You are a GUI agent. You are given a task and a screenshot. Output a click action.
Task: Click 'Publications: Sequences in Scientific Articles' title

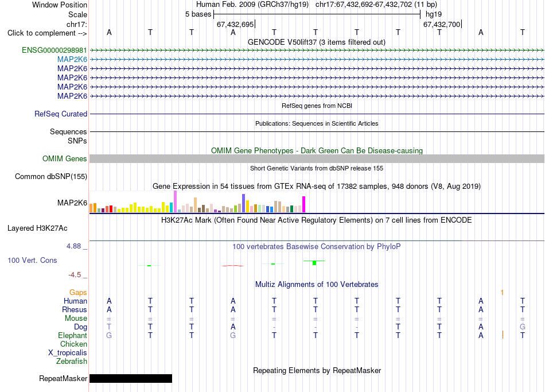[317, 123]
